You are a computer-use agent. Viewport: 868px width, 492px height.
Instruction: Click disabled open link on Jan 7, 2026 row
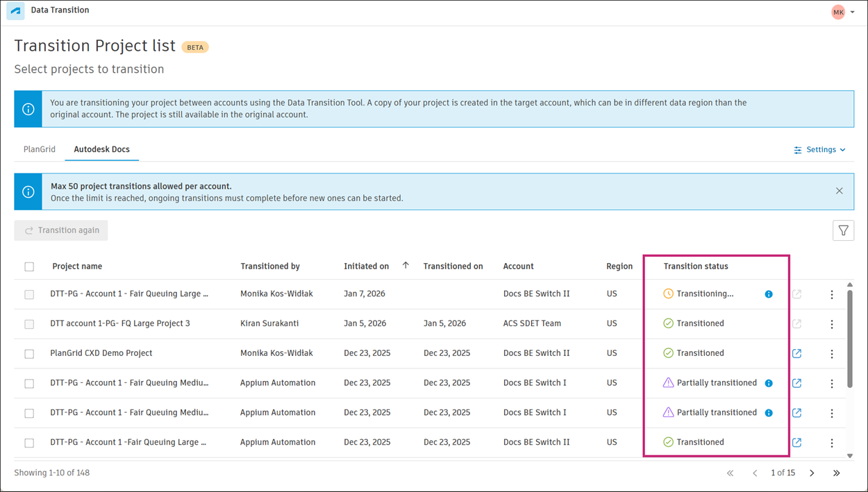796,294
